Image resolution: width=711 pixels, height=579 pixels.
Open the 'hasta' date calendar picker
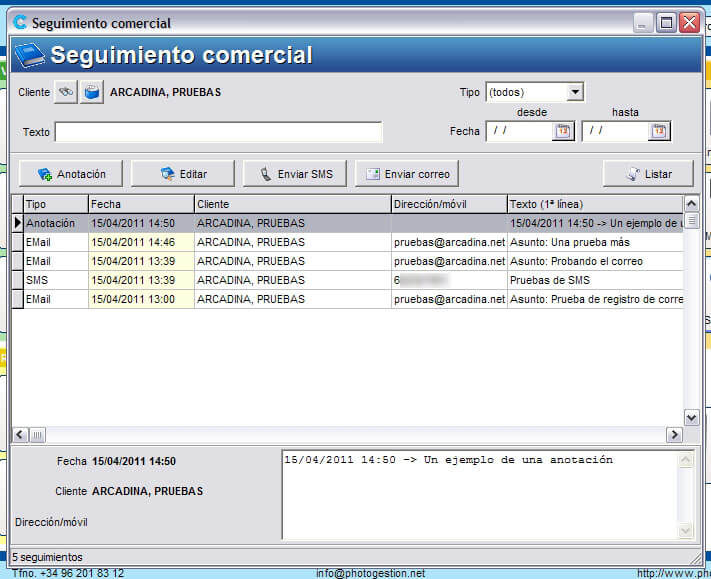point(659,131)
